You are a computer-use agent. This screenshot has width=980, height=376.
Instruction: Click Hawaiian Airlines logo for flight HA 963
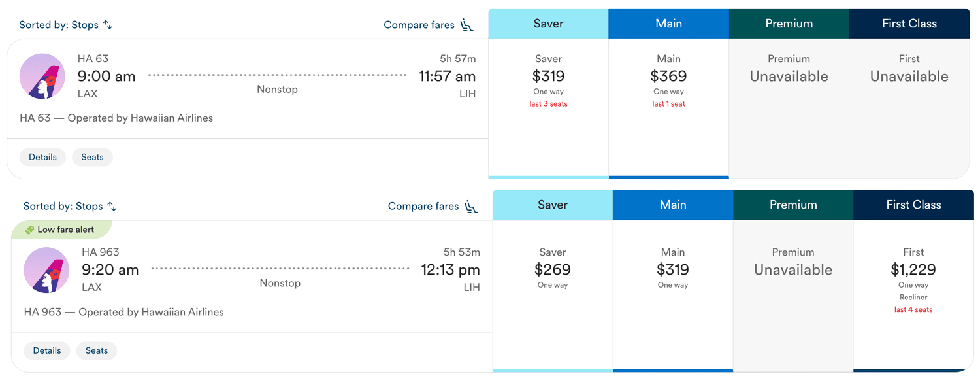[x=46, y=270]
